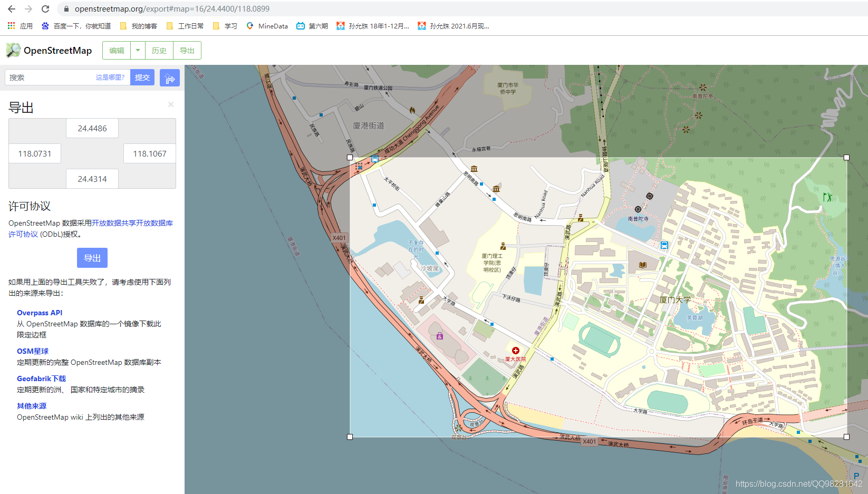Edit the south latitude 24.4314 field
The image size is (868, 494).
click(92, 179)
